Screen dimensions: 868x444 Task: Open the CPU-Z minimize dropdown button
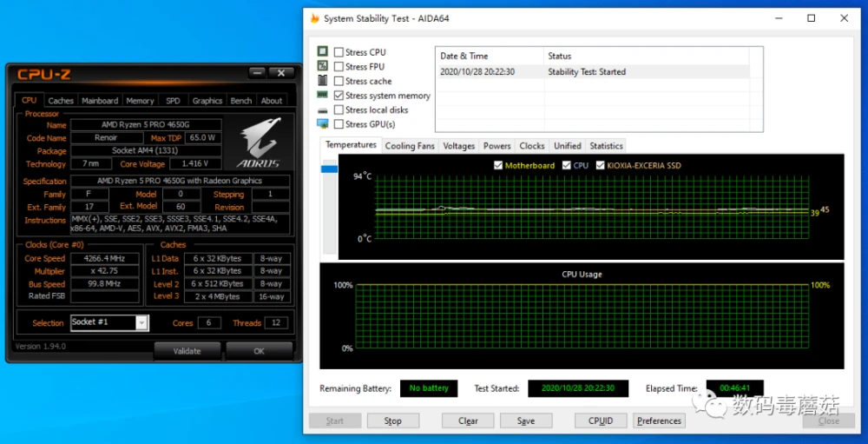click(258, 73)
